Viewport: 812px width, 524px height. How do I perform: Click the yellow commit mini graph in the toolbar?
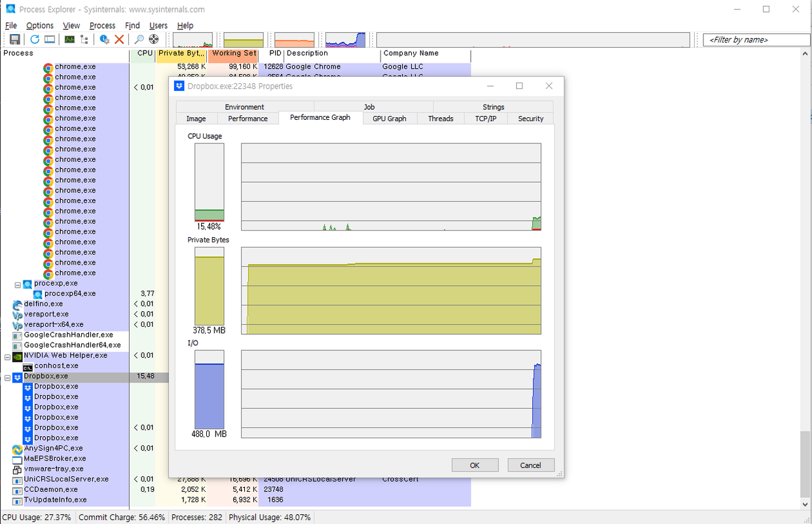pos(244,40)
